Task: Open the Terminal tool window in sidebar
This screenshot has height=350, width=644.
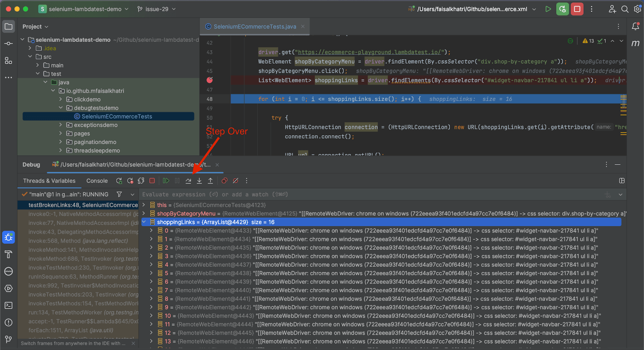Action: click(8, 306)
